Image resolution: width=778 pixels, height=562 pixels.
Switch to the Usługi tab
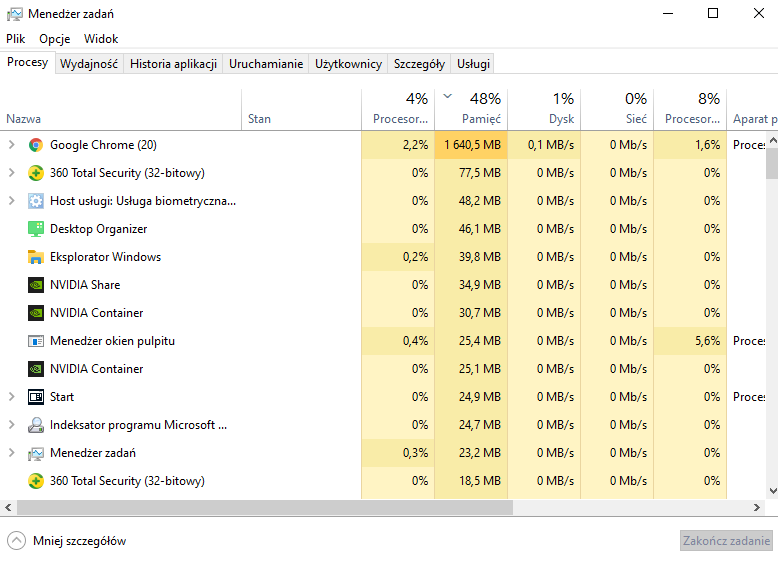[x=473, y=64]
